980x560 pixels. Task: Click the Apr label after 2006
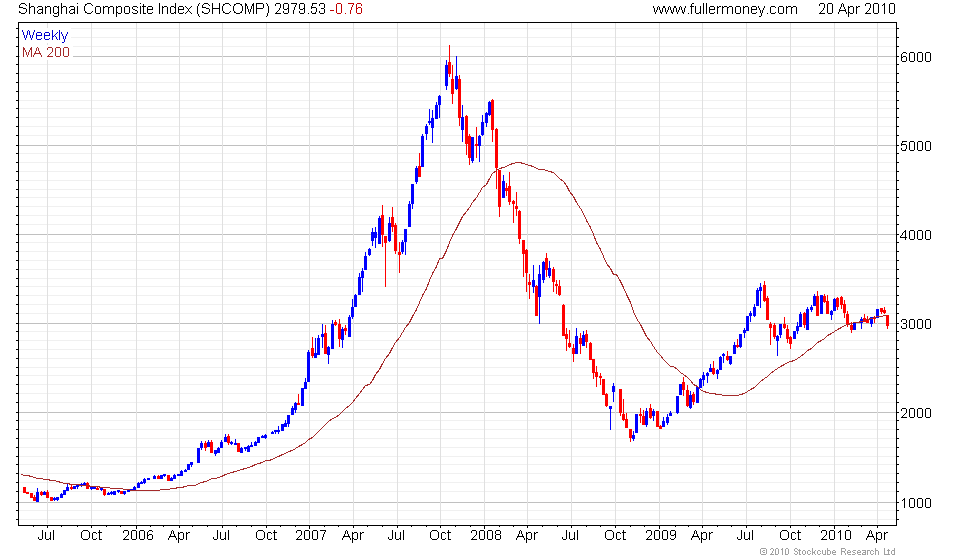pos(179,536)
